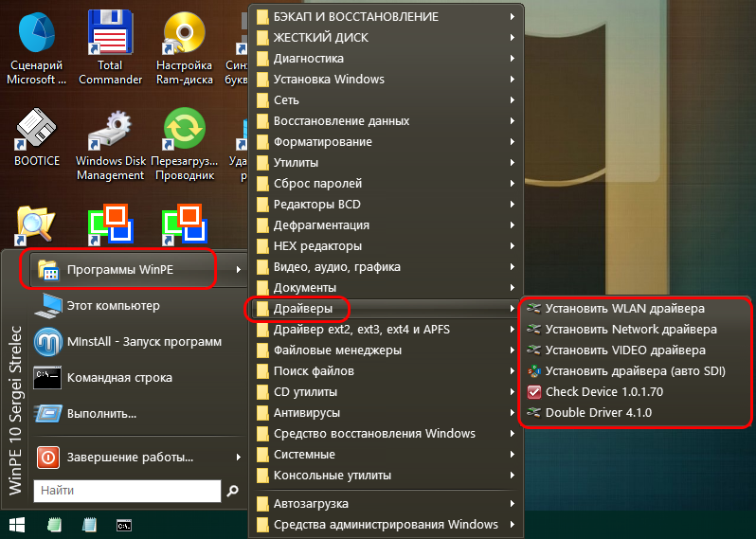Open the Системные folder

386,454
